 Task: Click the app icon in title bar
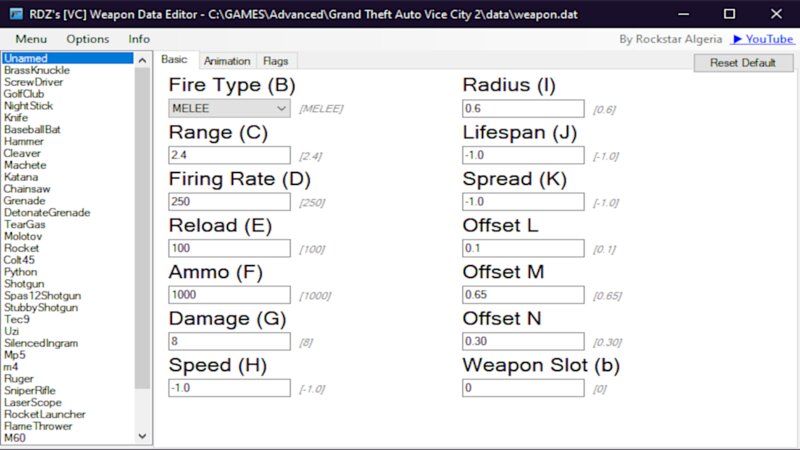point(13,14)
